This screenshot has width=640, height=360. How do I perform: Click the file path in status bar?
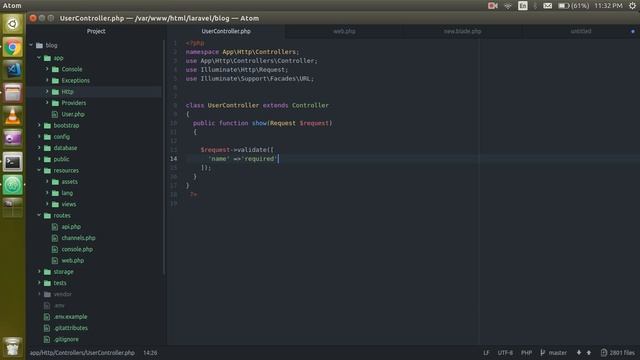(82, 353)
